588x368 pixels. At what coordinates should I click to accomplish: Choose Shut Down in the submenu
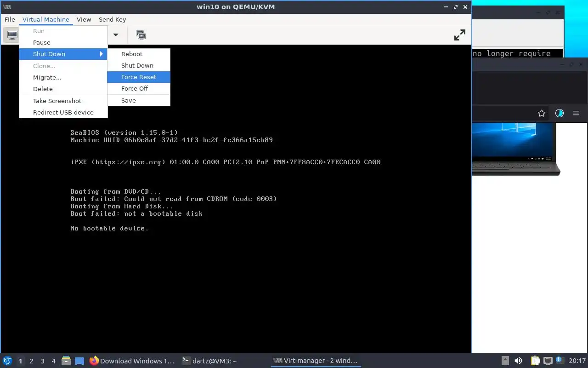tap(139, 65)
